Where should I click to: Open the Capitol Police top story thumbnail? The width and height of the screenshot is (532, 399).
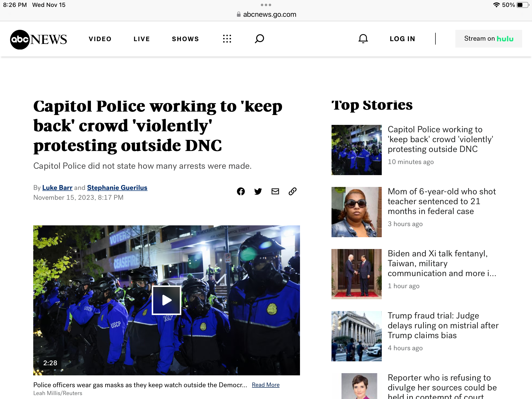(356, 150)
